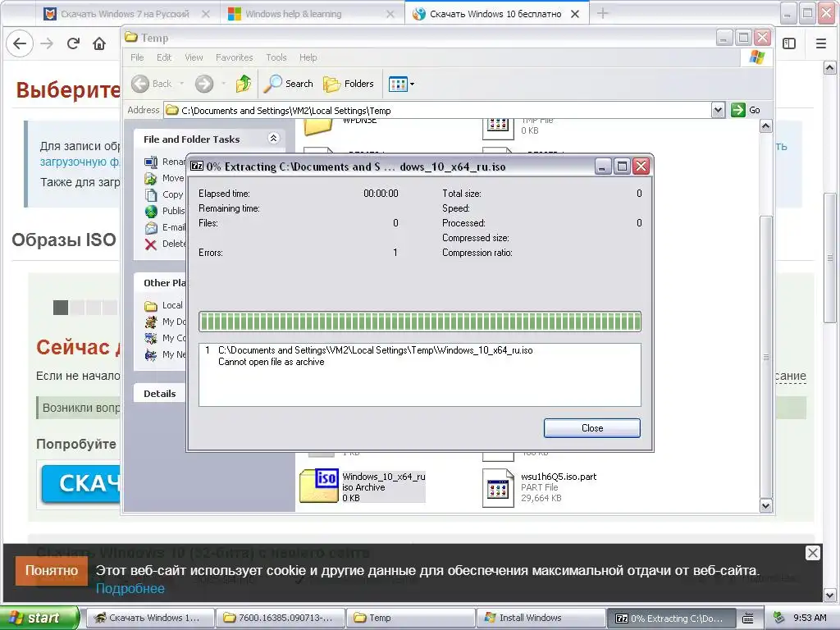Viewport: 840px width, 630px height.
Task: Expand the Address bar dropdown
Action: coord(718,111)
